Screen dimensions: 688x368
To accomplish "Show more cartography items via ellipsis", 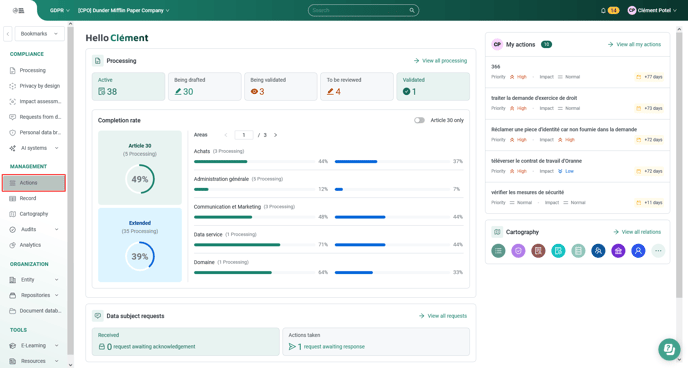I will tap(658, 251).
